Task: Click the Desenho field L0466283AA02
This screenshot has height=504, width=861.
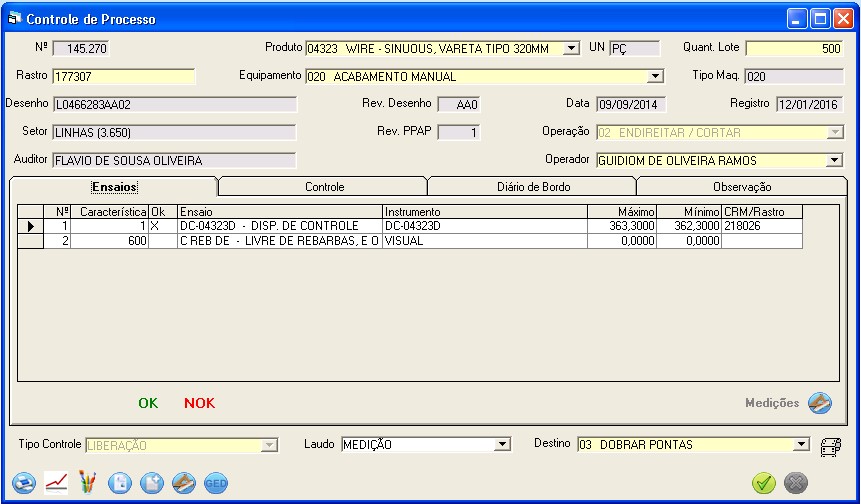Action: [175, 104]
